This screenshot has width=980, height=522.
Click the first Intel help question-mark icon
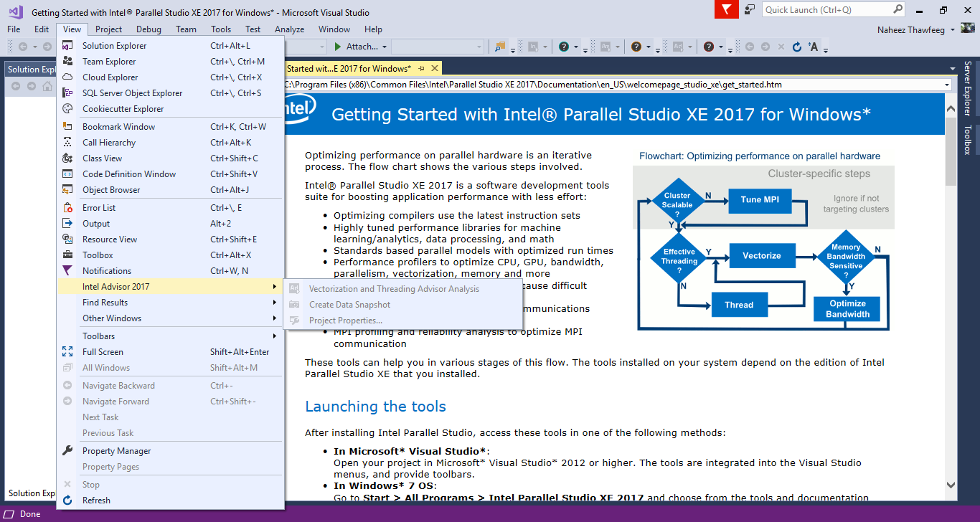(x=564, y=47)
